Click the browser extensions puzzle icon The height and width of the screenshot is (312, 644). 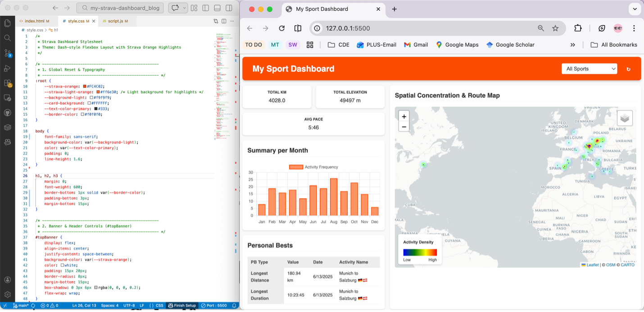(578, 28)
